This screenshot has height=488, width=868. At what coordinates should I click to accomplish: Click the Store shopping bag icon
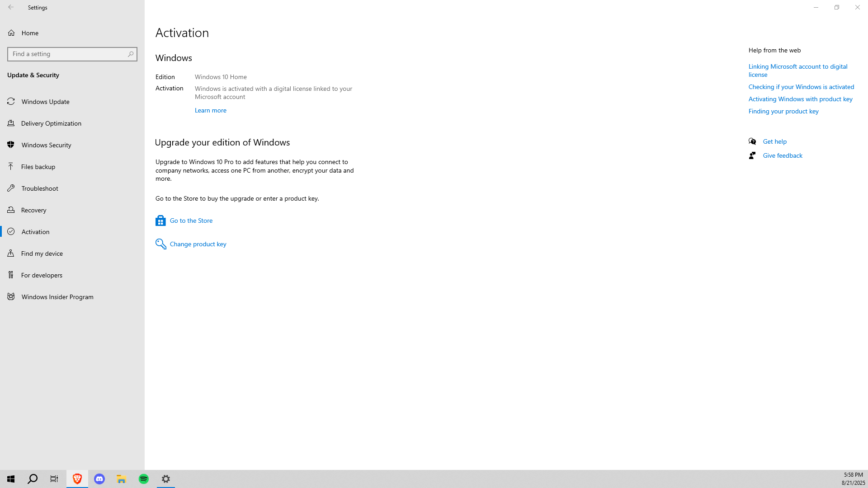click(x=160, y=221)
